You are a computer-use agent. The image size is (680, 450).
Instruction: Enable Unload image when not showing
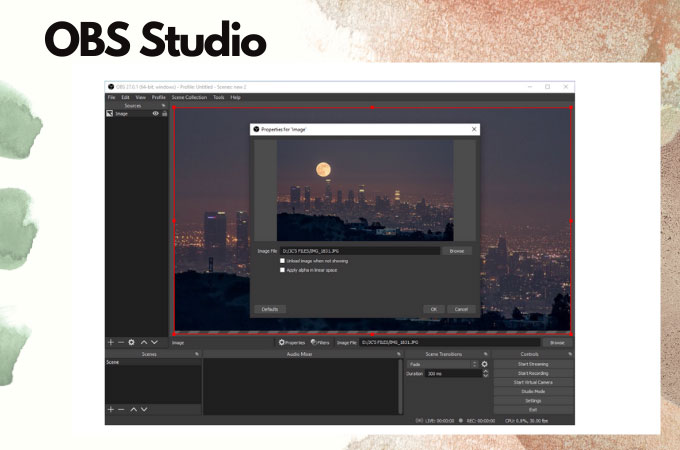[282, 261]
